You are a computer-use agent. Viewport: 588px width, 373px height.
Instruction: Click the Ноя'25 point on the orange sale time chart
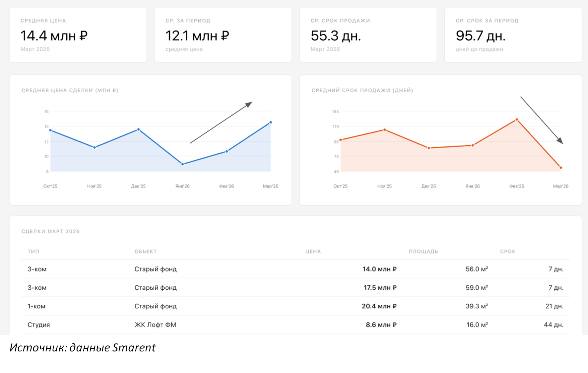[x=385, y=130]
